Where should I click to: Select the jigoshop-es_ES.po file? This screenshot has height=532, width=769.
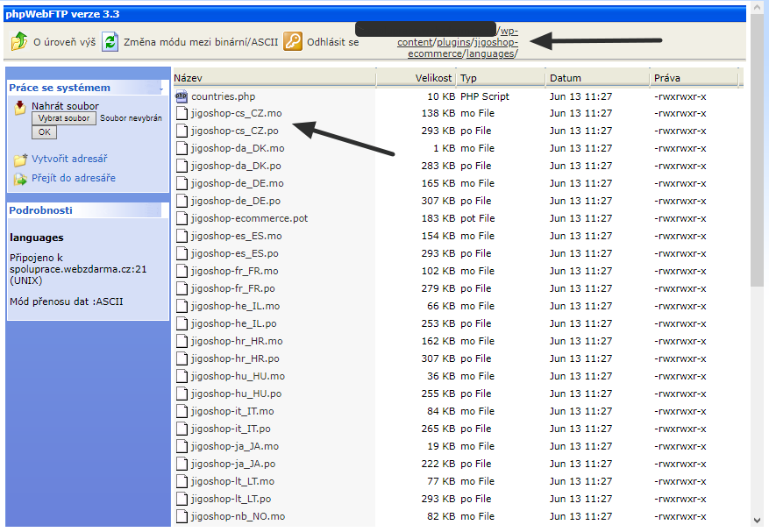235,253
